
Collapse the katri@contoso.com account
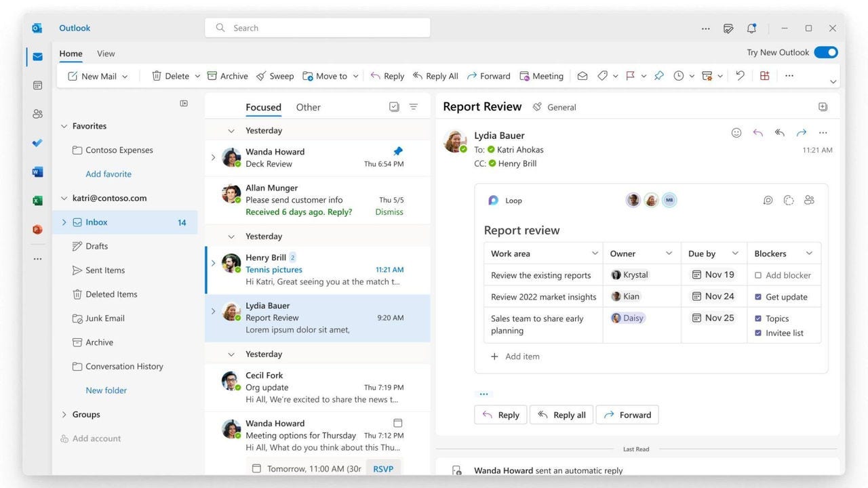click(x=64, y=199)
